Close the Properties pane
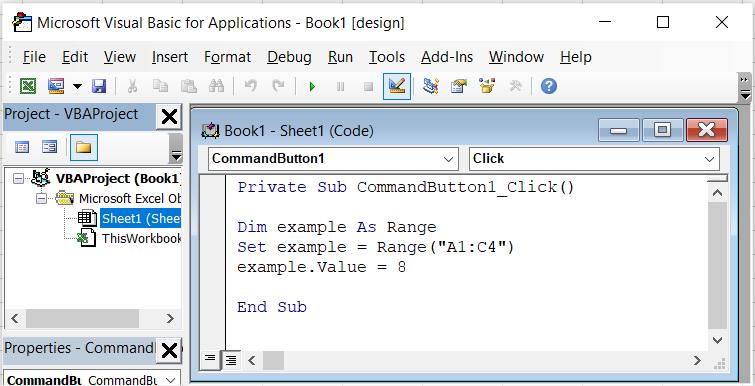755x386 pixels. pyautogui.click(x=169, y=351)
